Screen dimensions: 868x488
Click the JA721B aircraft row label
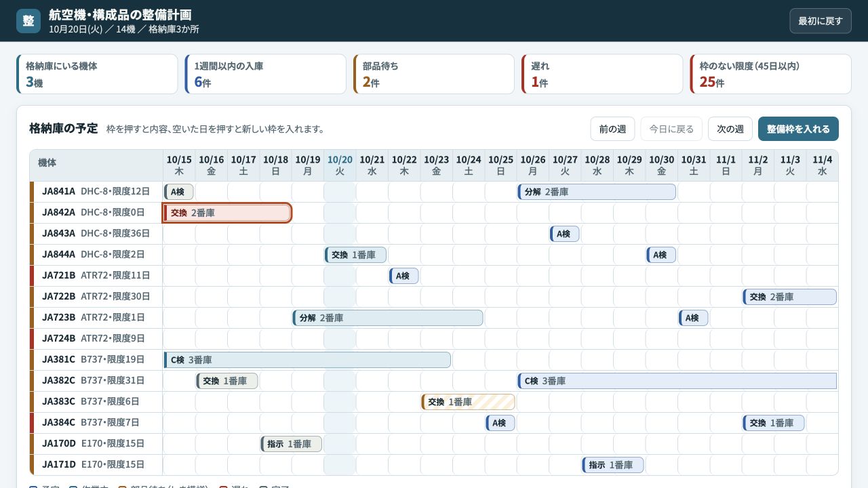(96, 276)
